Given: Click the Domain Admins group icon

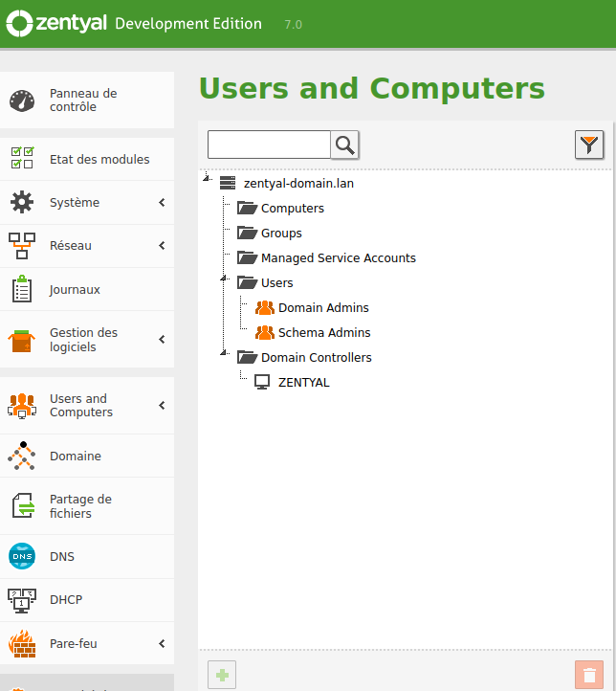Looking at the screenshot, I should coord(265,307).
